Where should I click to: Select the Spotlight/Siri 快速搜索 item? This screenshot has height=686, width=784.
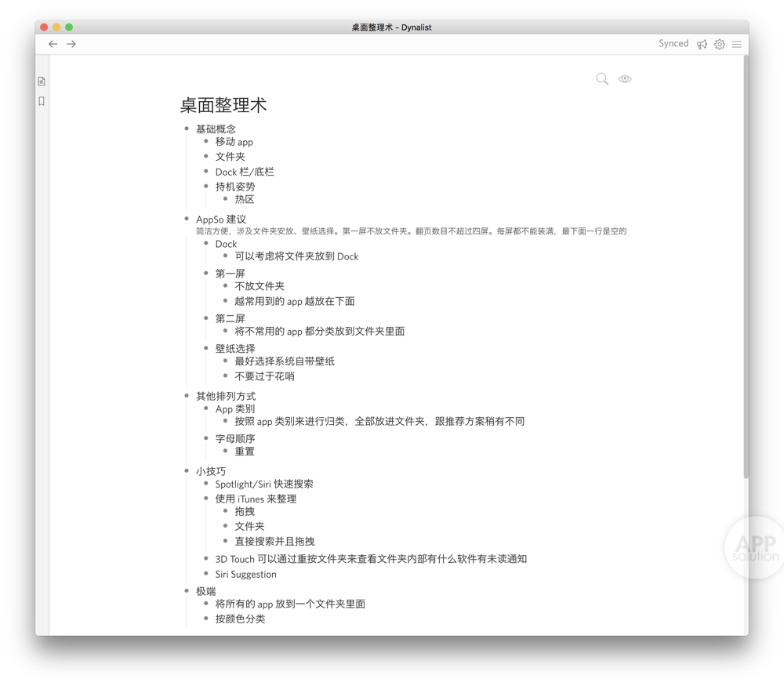[x=264, y=485]
